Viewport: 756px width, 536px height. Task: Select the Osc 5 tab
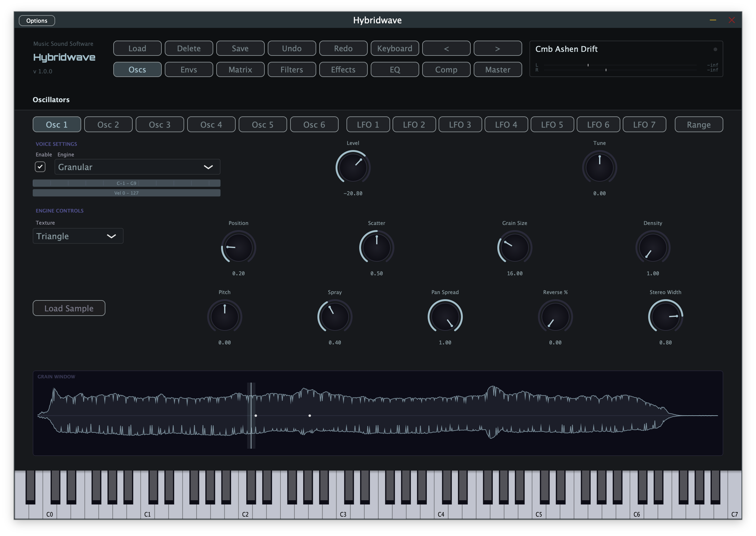tap(262, 124)
